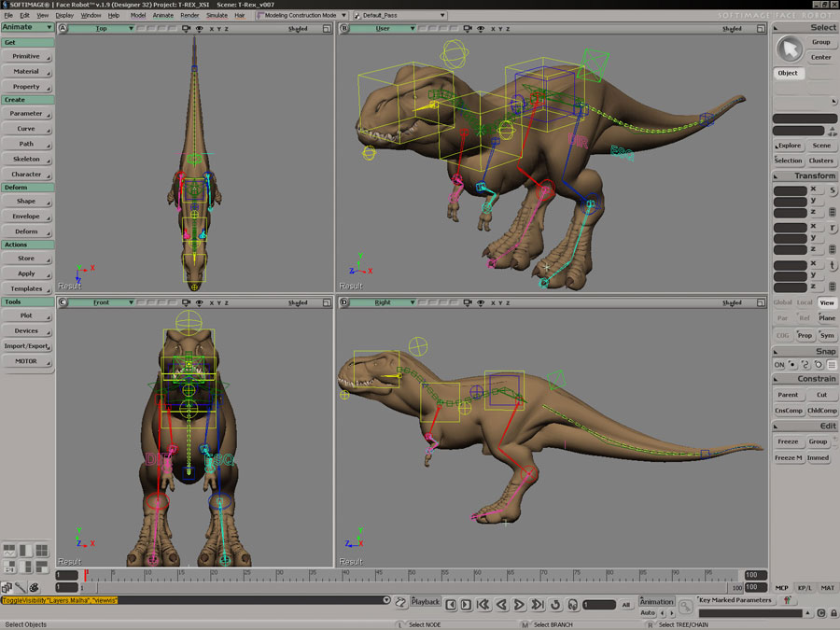This screenshot has height=630, width=840.
Task: Click the script editor icon beside Playback
Action: (400, 603)
